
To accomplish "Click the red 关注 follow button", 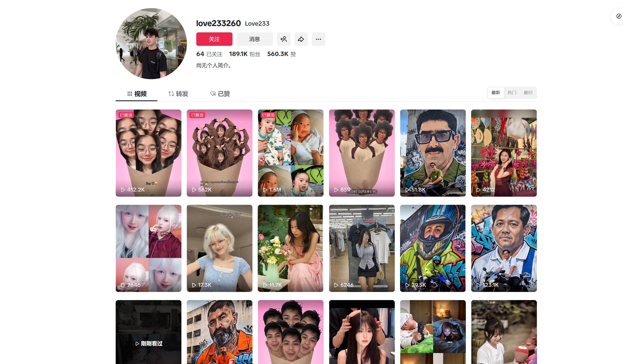I will pyautogui.click(x=214, y=39).
